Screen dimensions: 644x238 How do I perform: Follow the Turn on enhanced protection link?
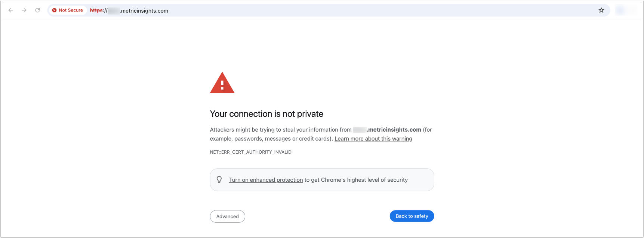coord(266,180)
